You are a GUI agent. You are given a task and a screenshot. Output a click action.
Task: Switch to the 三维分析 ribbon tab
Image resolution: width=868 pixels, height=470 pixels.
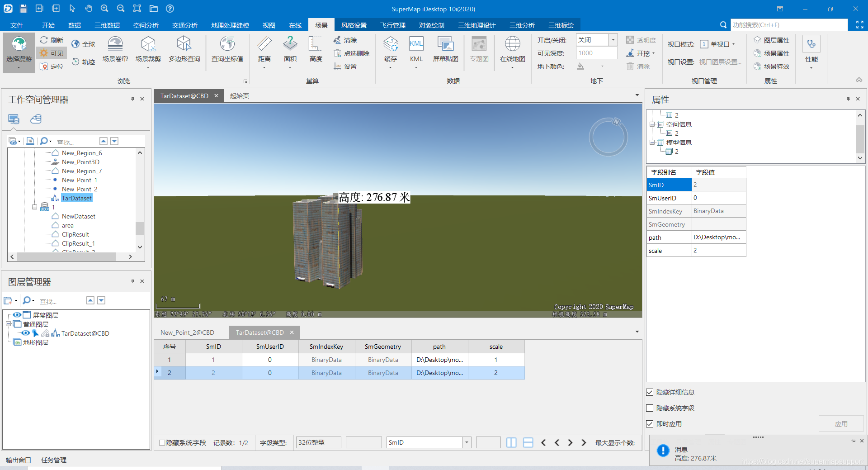pyautogui.click(x=522, y=25)
